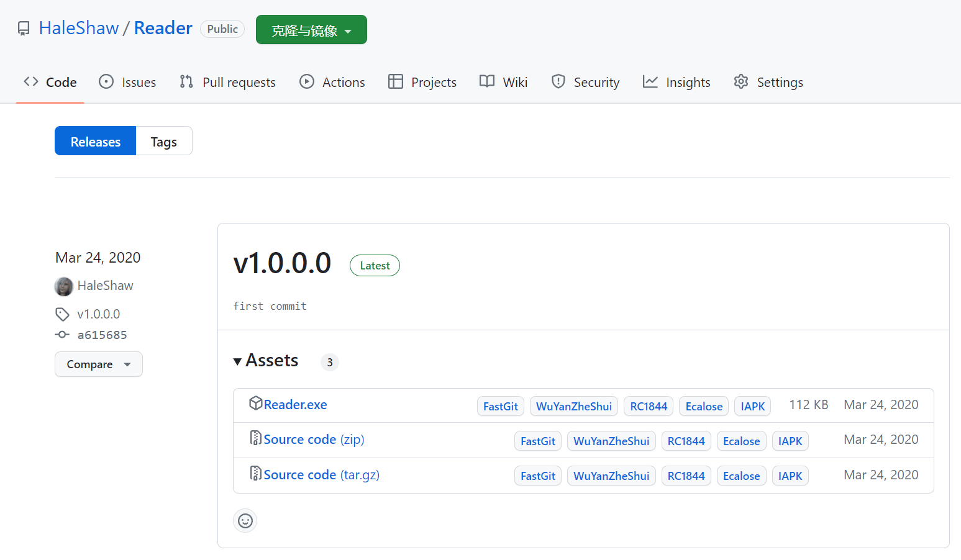The image size is (961, 560).
Task: Switch to the Tags view
Action: point(163,141)
